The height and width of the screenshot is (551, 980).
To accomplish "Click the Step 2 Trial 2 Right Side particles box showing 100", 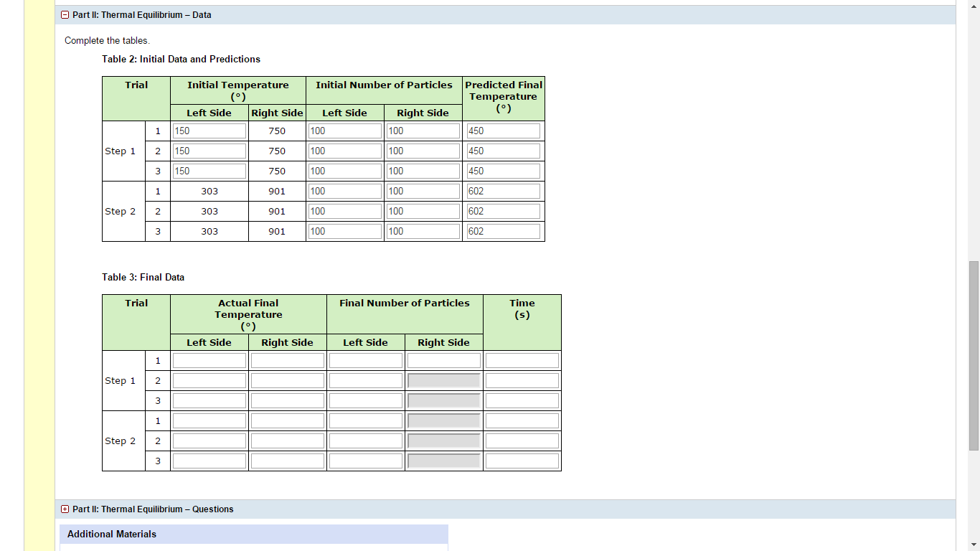I will pos(423,210).
